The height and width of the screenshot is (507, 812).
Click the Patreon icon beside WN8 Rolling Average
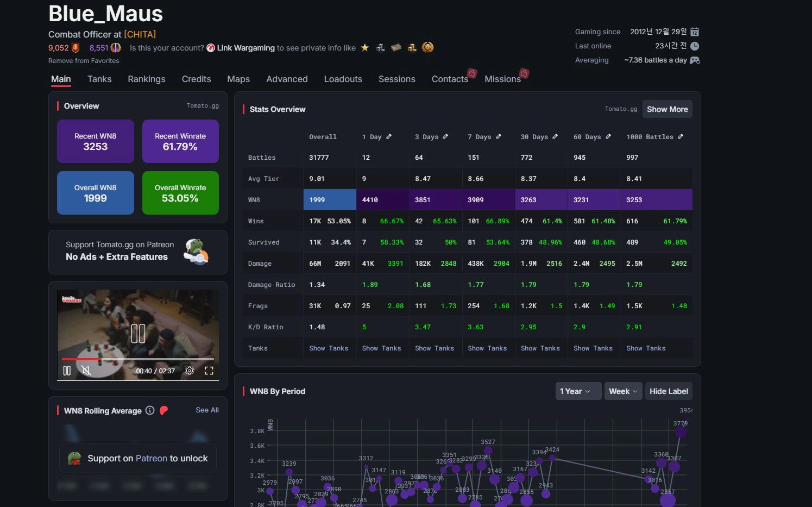point(164,411)
